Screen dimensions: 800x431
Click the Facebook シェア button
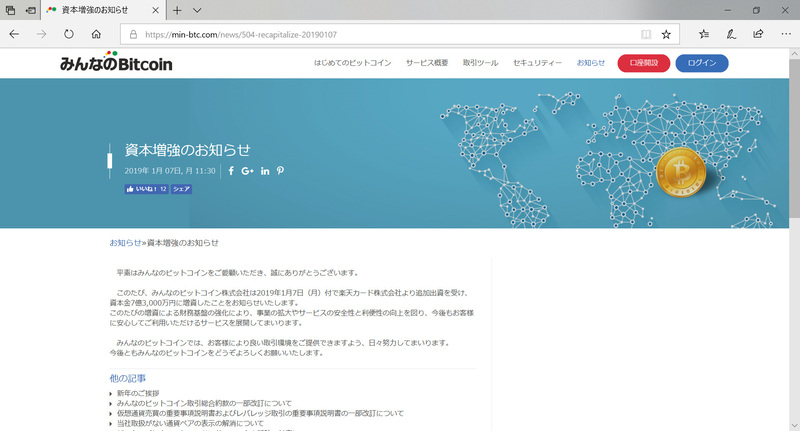coord(181,189)
